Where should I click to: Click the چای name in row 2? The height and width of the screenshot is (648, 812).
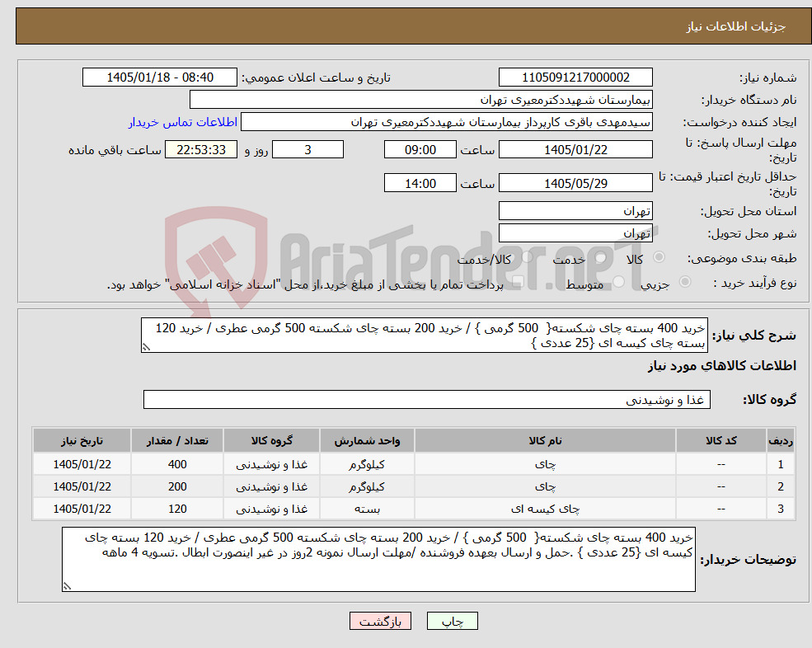(545, 487)
